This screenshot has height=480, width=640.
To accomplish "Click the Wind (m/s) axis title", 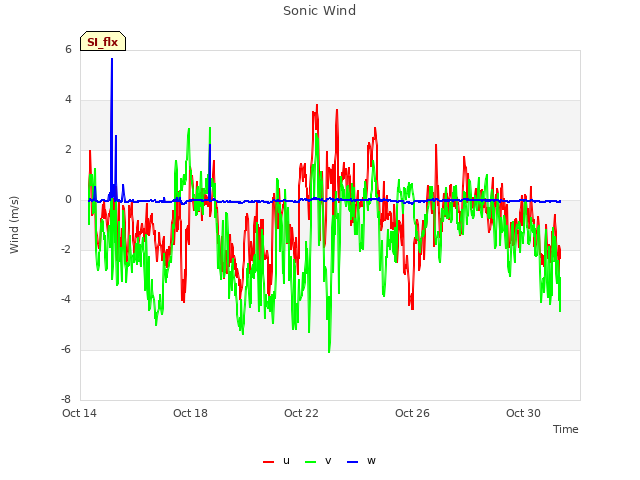I will coord(14,225).
